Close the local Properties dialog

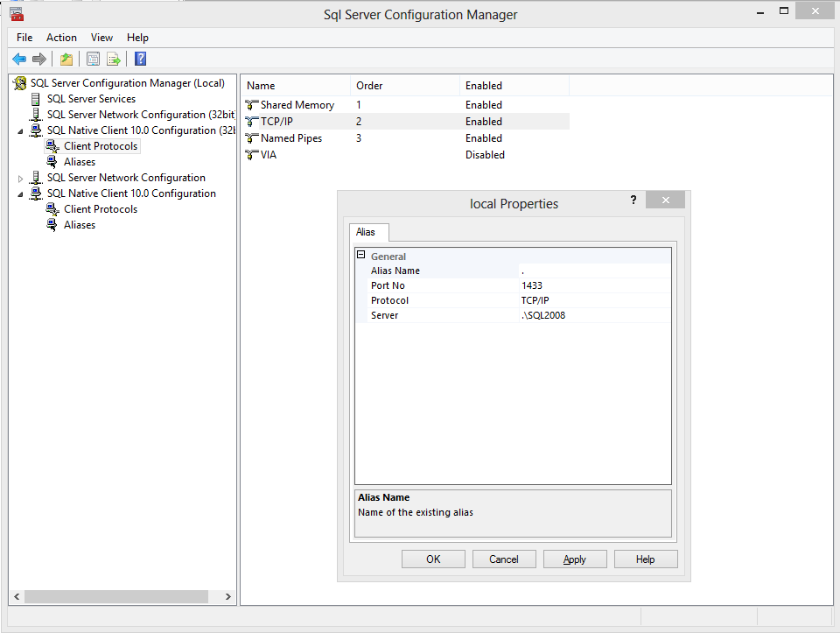[665, 200]
